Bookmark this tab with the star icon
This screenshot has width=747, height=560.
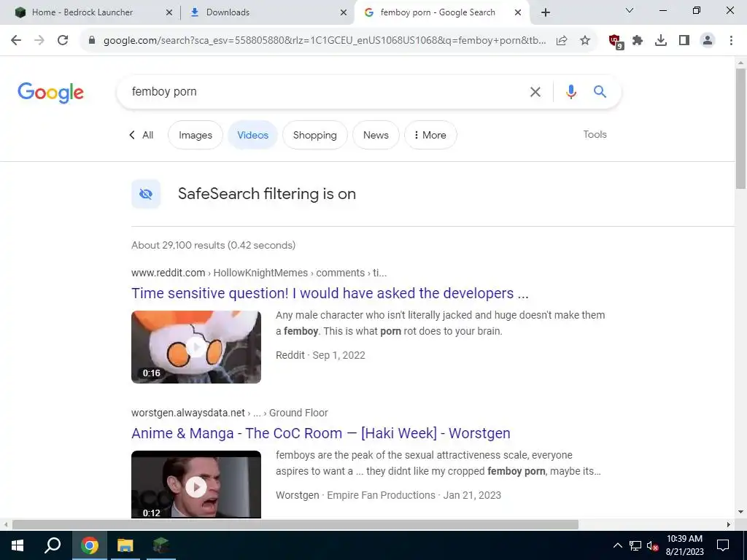(585, 41)
